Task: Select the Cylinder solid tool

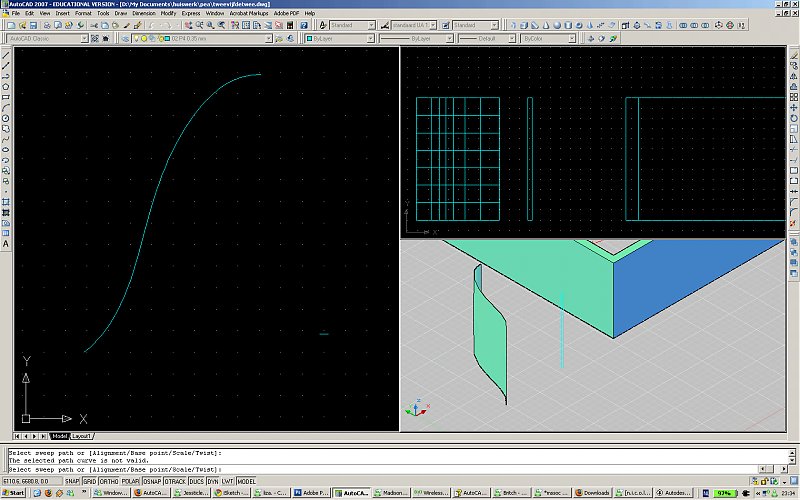Action: [568, 25]
